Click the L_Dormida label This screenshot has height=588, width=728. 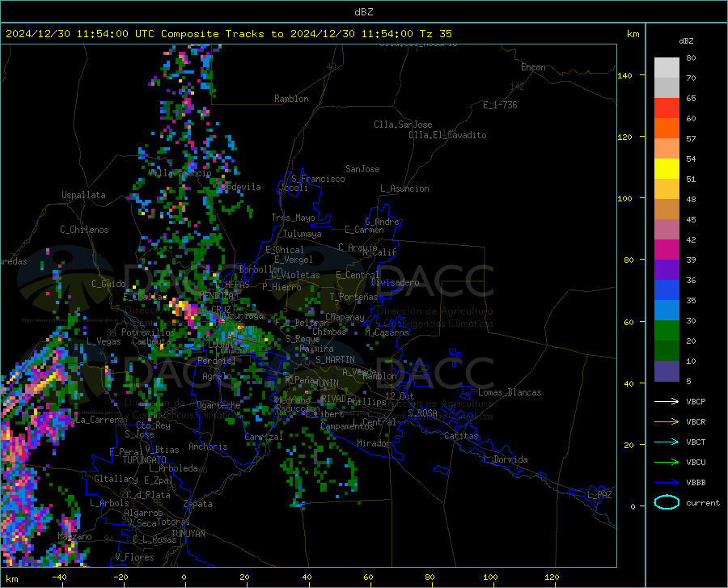[x=505, y=459]
